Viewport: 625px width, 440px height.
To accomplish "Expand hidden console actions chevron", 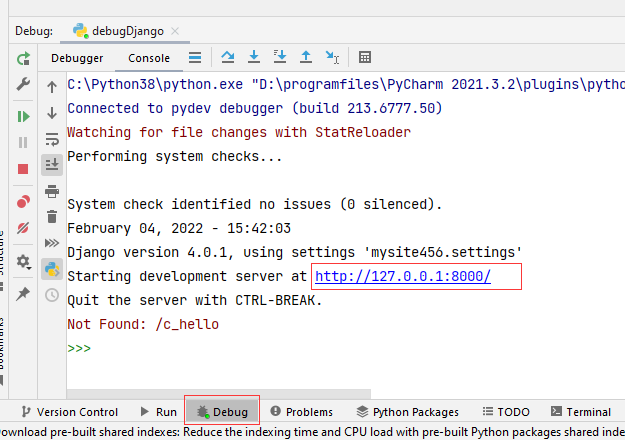I will (x=52, y=243).
